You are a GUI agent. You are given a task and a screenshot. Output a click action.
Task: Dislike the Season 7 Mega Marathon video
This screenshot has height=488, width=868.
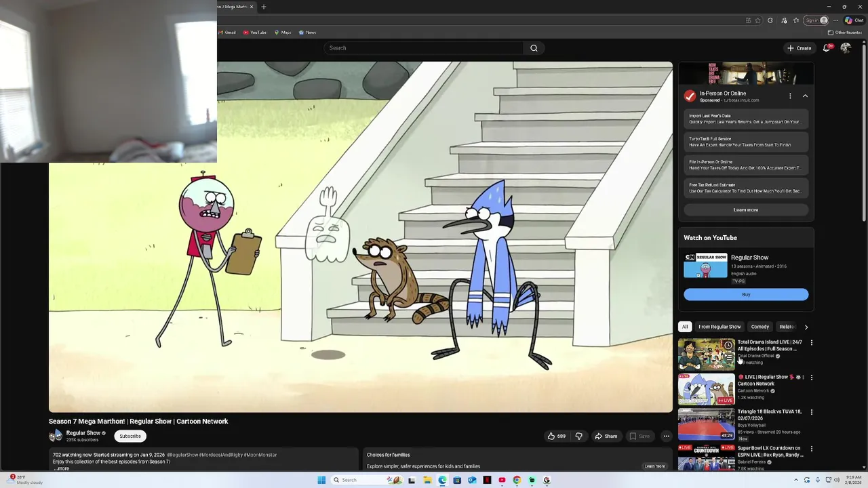pyautogui.click(x=579, y=436)
